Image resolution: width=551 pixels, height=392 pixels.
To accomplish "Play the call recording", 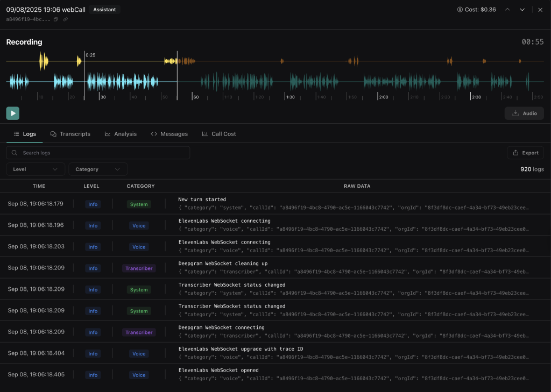I will [13, 113].
